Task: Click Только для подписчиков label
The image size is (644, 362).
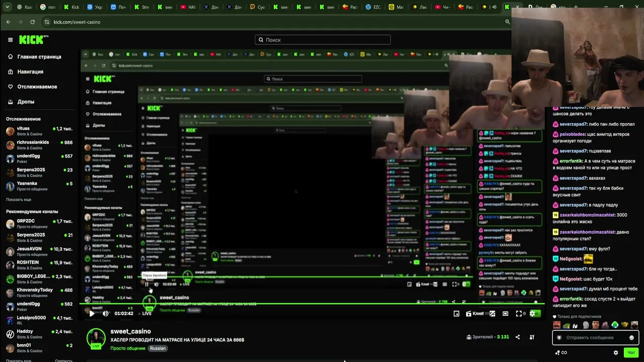Action: coord(579,317)
